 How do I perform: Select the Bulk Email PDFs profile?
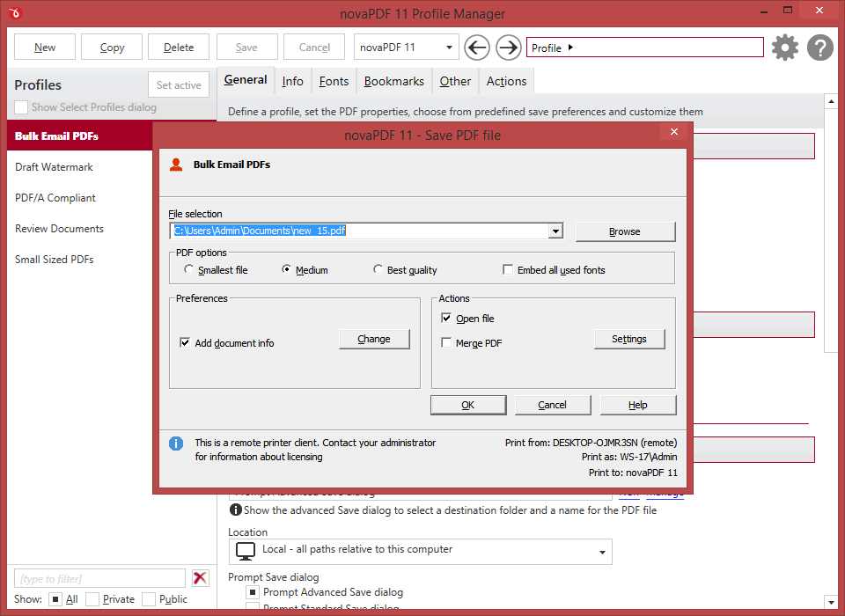pos(80,136)
